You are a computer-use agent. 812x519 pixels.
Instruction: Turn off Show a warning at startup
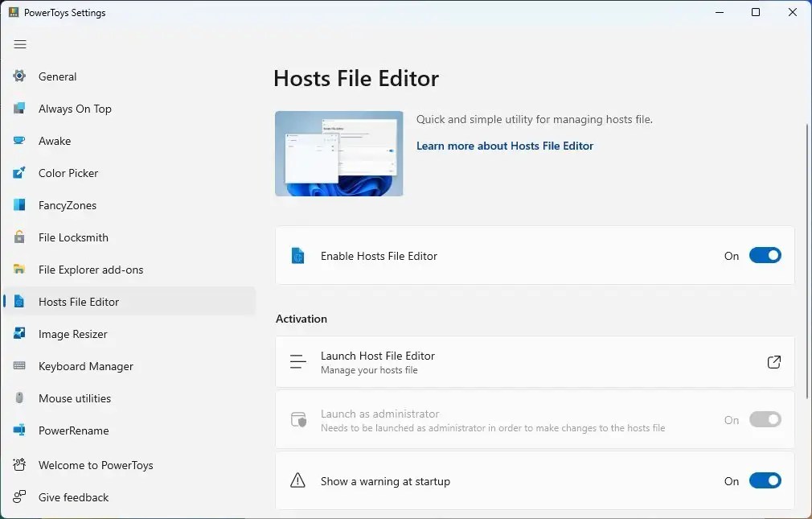click(x=765, y=480)
